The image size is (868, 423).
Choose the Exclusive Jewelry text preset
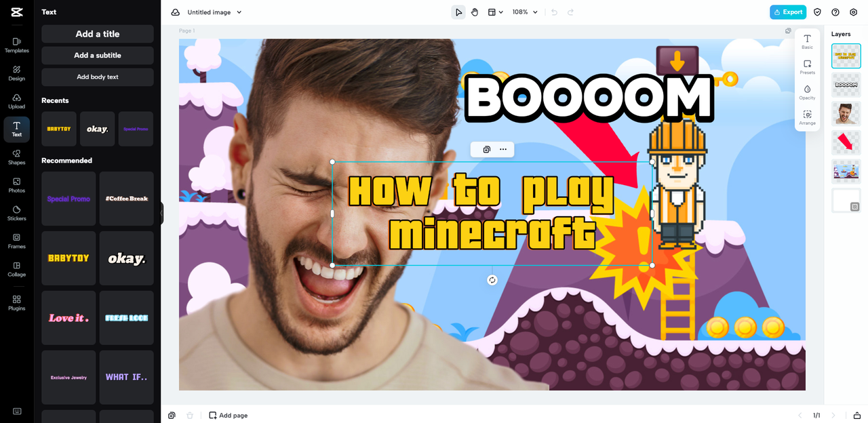pyautogui.click(x=68, y=378)
